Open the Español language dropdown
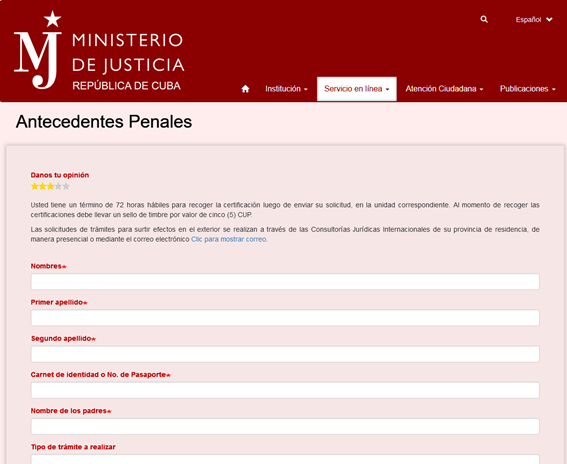The image size is (567, 464). pos(534,20)
